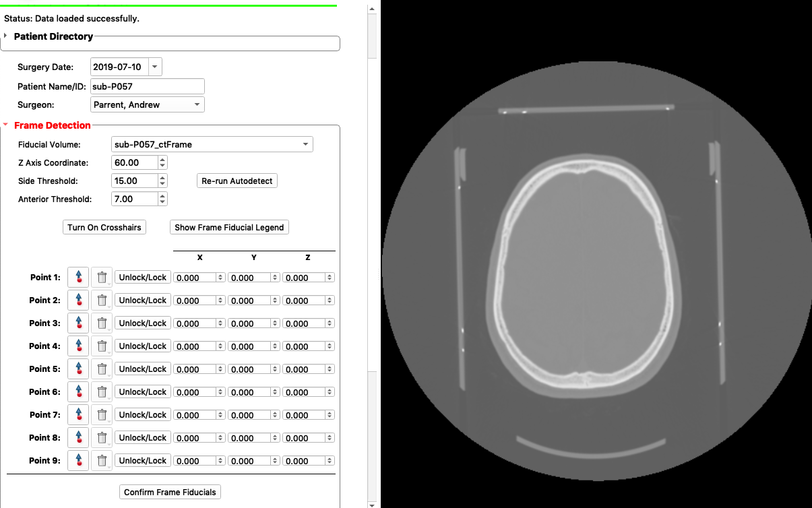Delete Point 7 with trash icon
This screenshot has width=812, height=508.
tap(102, 415)
